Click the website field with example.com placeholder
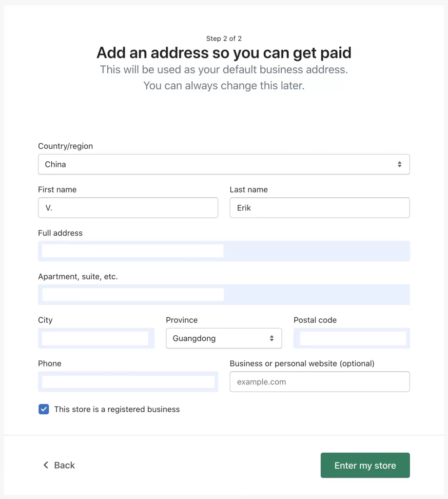 pos(320,382)
